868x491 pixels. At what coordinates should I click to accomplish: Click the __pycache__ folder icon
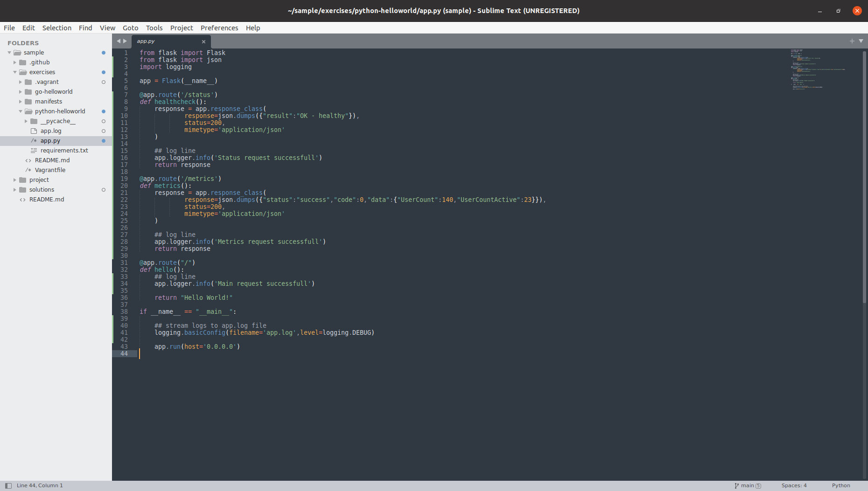coord(34,121)
